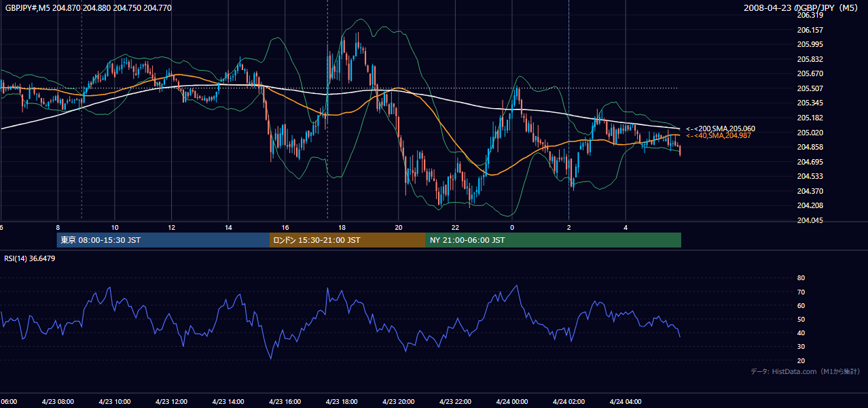Click the 200 SMA label showing 205.060

coord(720,129)
